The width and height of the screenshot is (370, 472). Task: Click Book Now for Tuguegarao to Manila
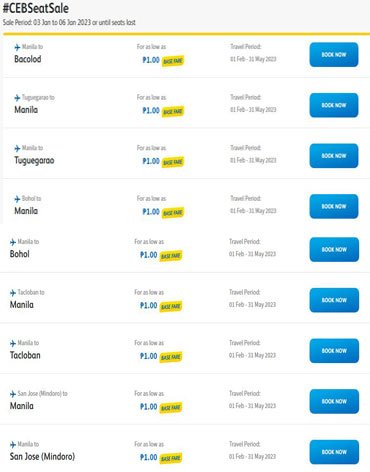[x=334, y=105]
